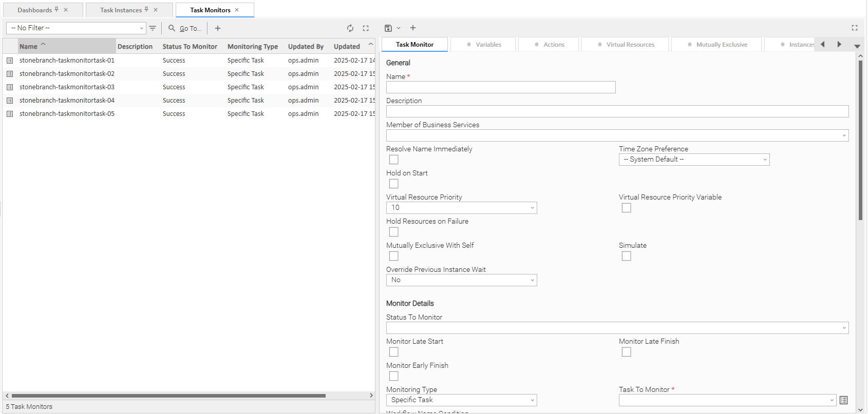
Task: Open the Monitoring Type dropdown
Action: pos(461,400)
